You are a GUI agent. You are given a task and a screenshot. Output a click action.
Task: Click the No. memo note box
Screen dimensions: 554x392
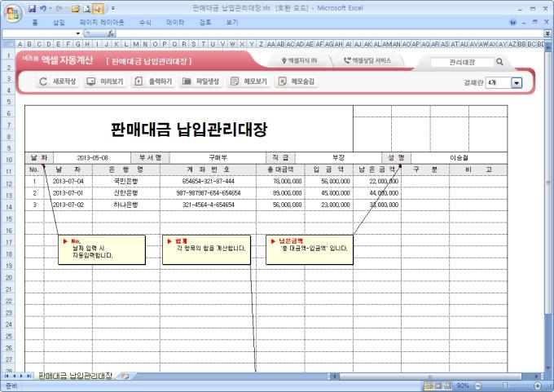(102, 250)
